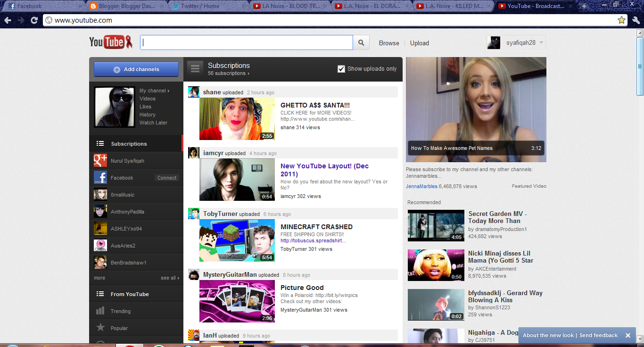Click see all subscriptions arrow
The image size is (644, 347).
(170, 278)
